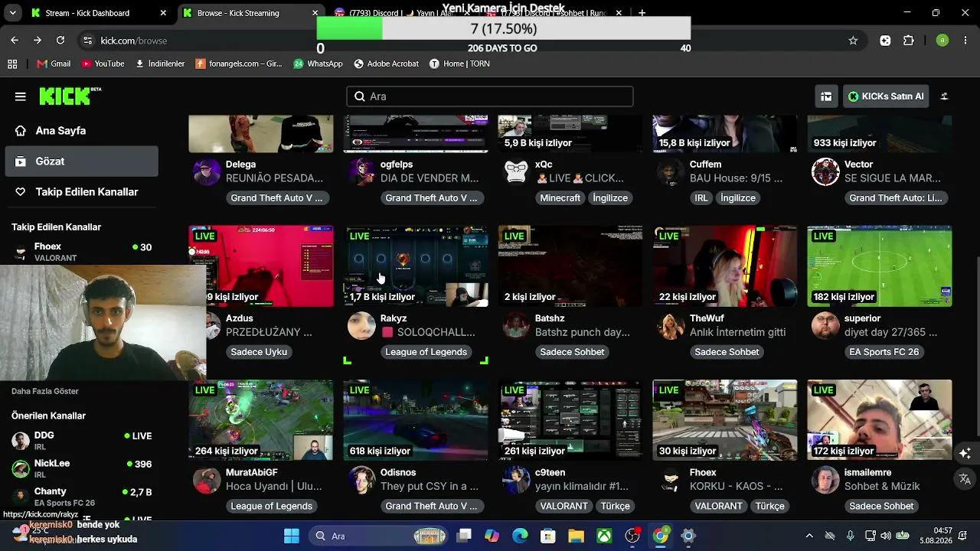
Task: Open Fhoex VALORANT in followed channels sidebar
Action: click(81, 252)
